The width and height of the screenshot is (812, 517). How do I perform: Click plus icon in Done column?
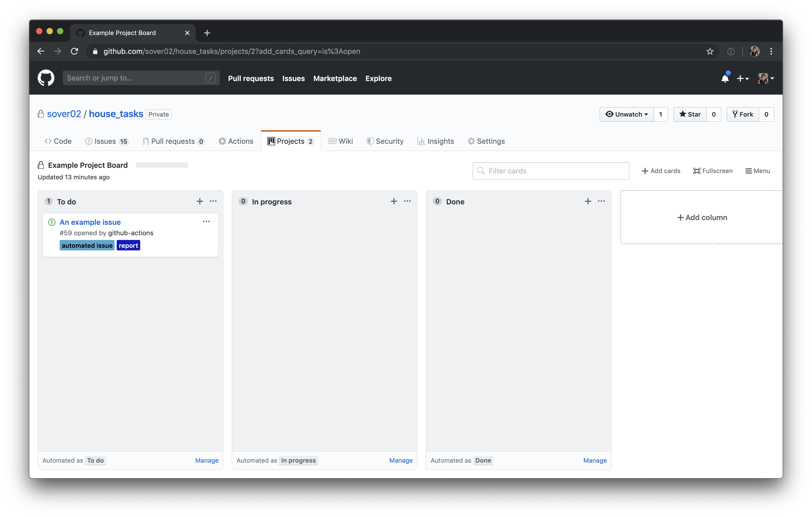point(588,201)
